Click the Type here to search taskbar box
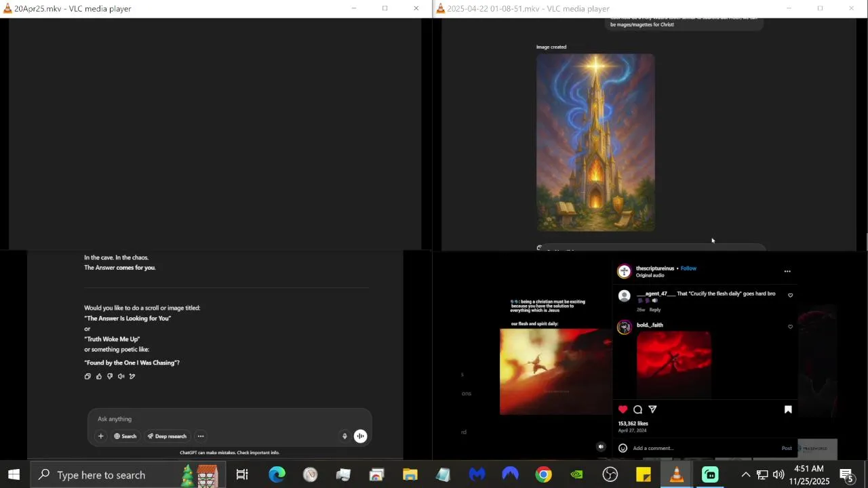Viewport: 868px width, 488px height. [x=128, y=474]
